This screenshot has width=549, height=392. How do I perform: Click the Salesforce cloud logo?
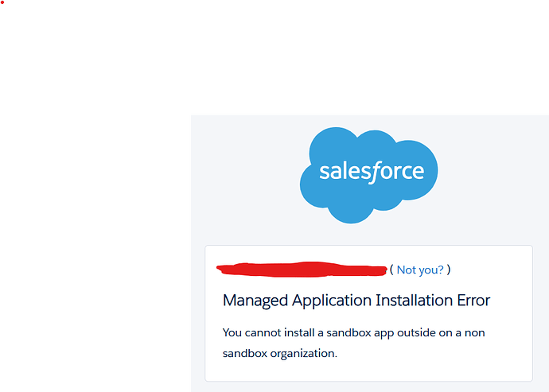[368, 175]
